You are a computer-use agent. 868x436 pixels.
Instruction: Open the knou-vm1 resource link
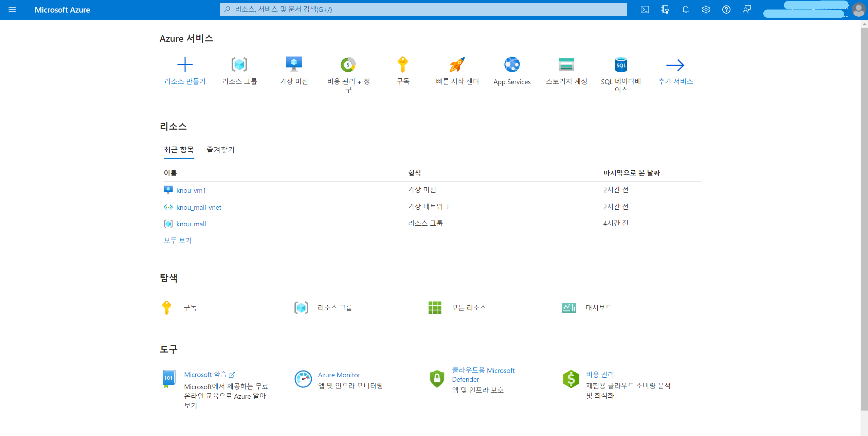click(x=191, y=190)
